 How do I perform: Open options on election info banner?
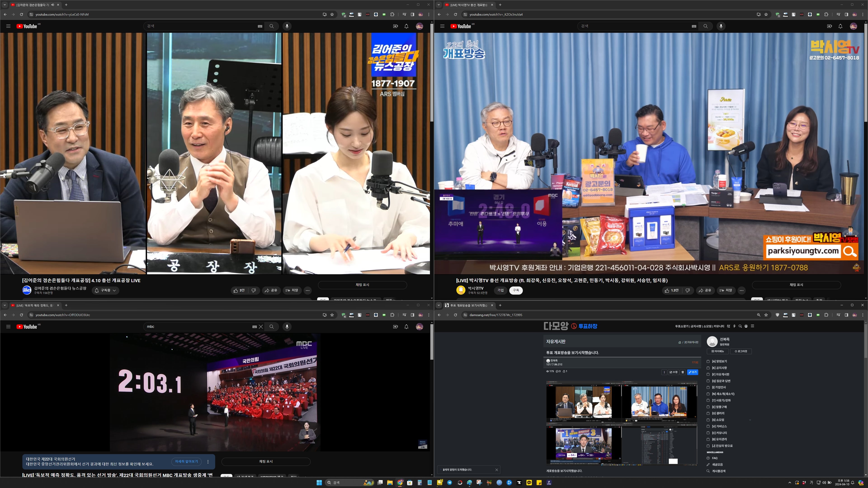pos(208,462)
